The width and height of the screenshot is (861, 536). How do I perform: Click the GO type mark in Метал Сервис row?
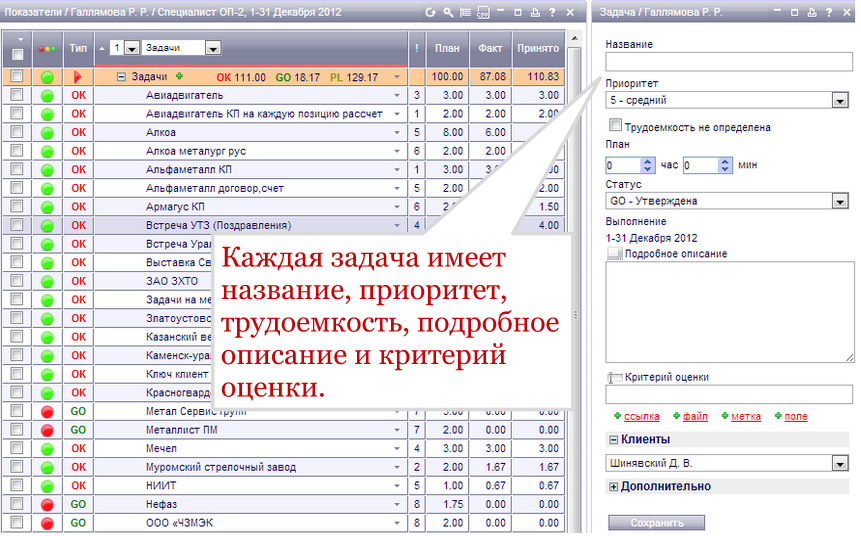pyautogui.click(x=79, y=411)
